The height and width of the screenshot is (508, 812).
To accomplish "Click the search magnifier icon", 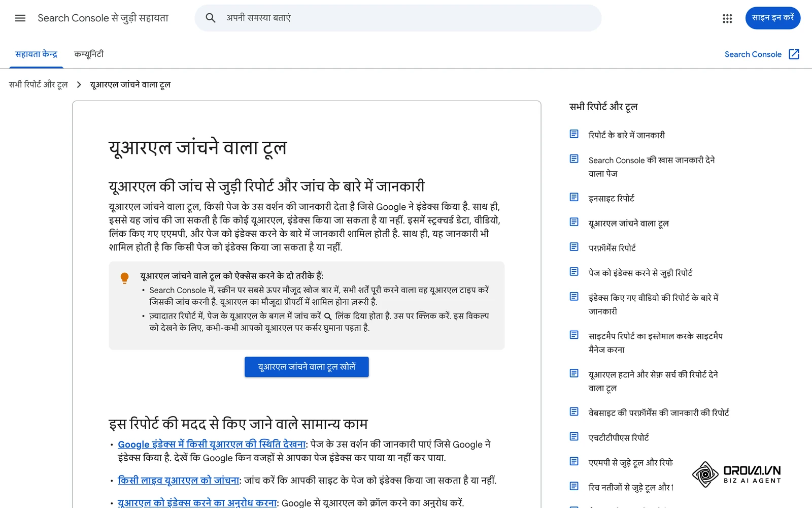I will 211,18.
